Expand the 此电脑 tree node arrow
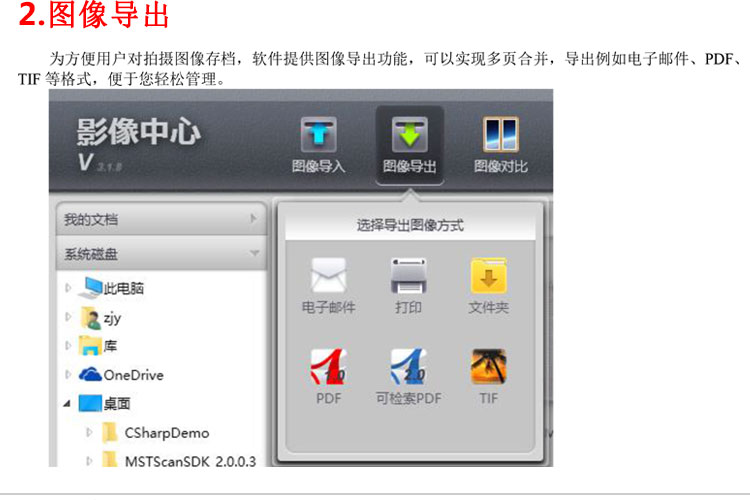The height and width of the screenshot is (500, 750). pos(69,289)
